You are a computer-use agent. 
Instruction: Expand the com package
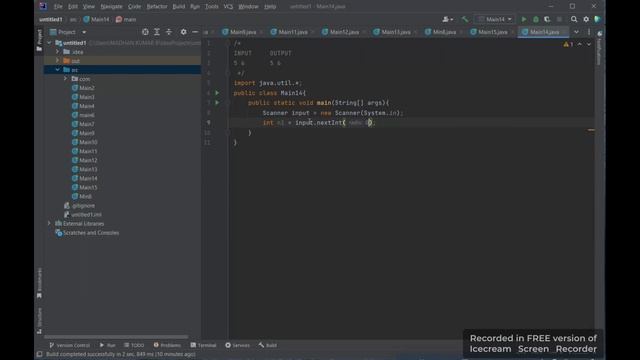[66, 79]
